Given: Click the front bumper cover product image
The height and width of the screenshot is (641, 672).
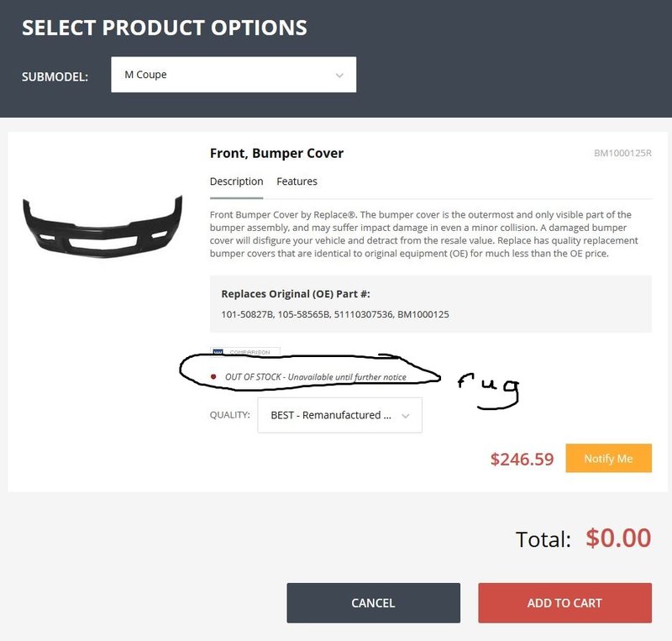Looking at the screenshot, I should click(x=102, y=226).
